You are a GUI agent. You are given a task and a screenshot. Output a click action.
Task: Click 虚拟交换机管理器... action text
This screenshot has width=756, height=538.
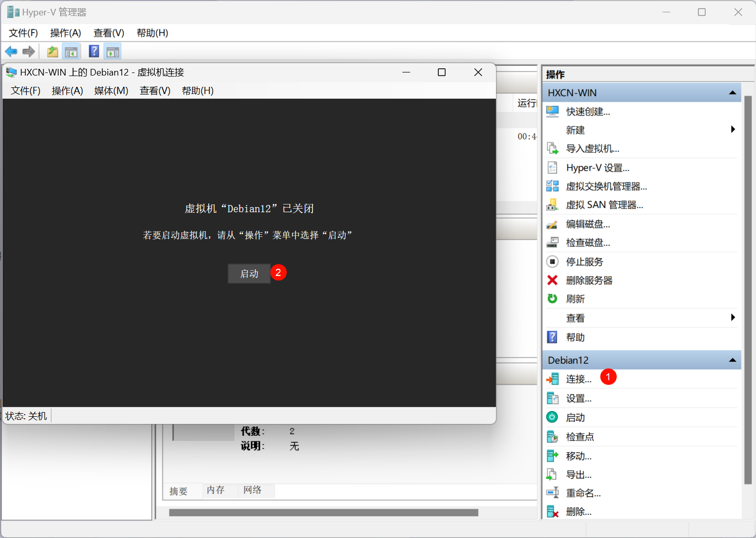pos(606,186)
